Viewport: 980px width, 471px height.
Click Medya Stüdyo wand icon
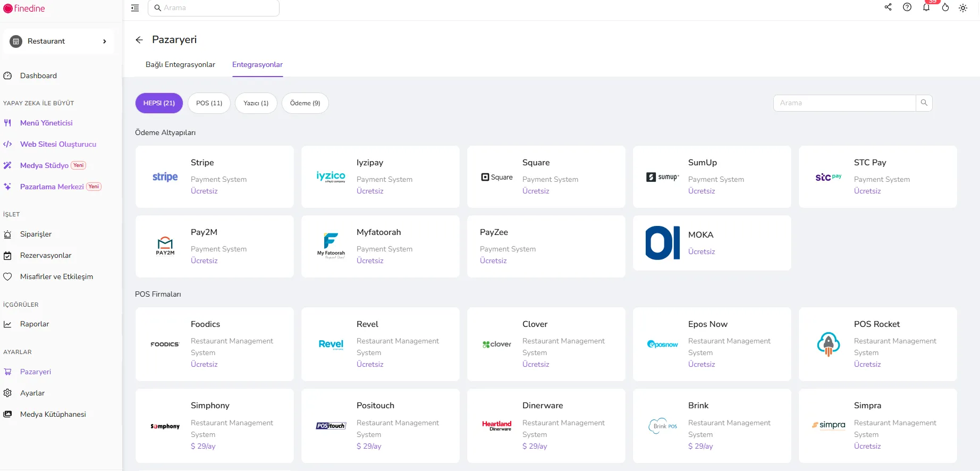tap(7, 165)
